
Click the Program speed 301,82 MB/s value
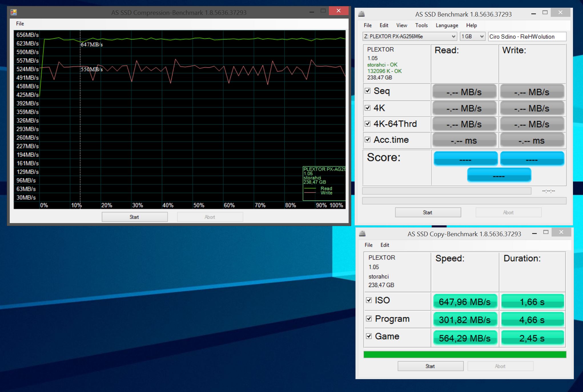[465, 320]
